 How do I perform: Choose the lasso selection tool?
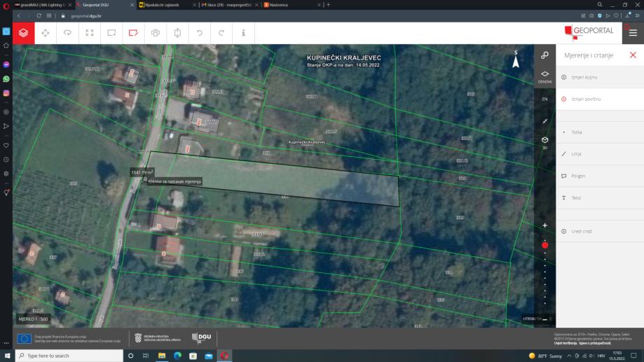click(67, 33)
